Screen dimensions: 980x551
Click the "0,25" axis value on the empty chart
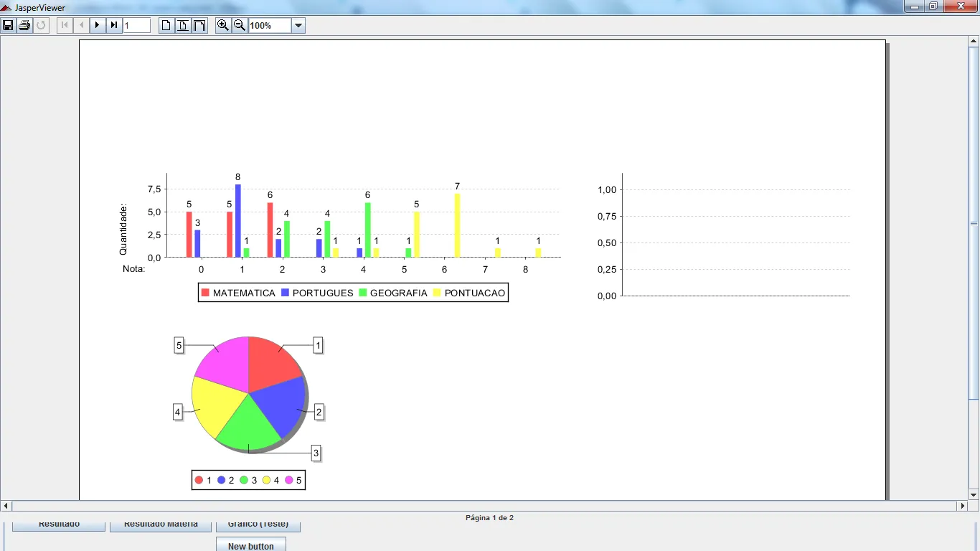pyautogui.click(x=607, y=269)
